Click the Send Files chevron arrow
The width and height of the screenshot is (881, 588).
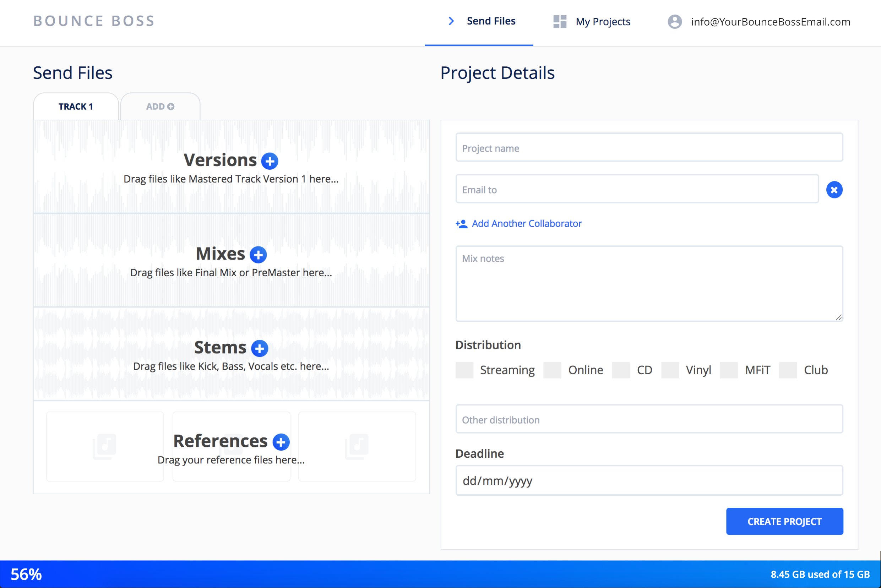[451, 21]
